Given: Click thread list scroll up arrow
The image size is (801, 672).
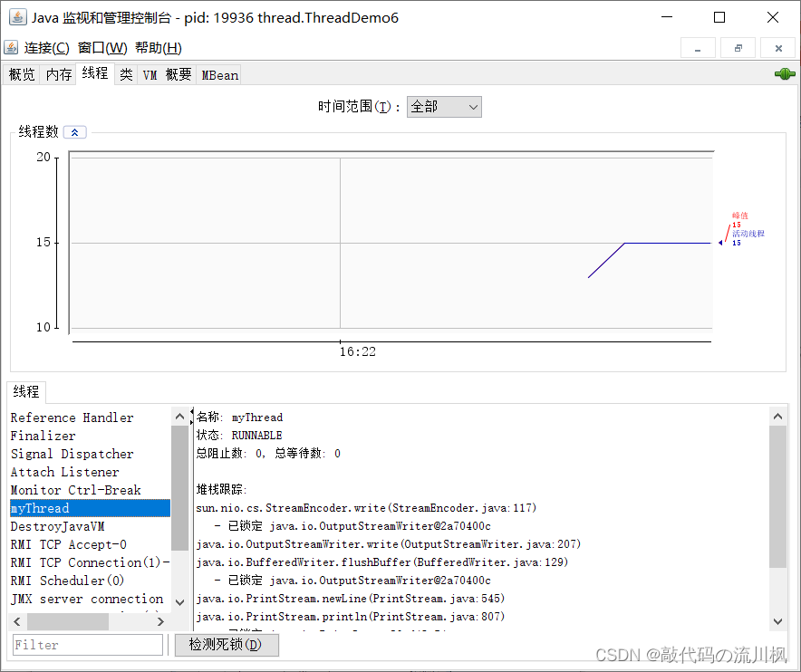Looking at the screenshot, I should pyautogui.click(x=179, y=417).
